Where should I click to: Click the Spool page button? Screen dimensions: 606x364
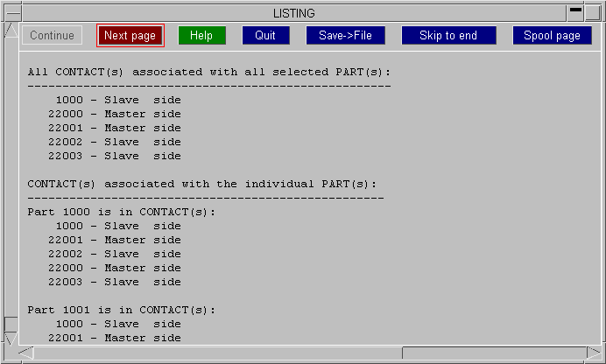tap(553, 35)
